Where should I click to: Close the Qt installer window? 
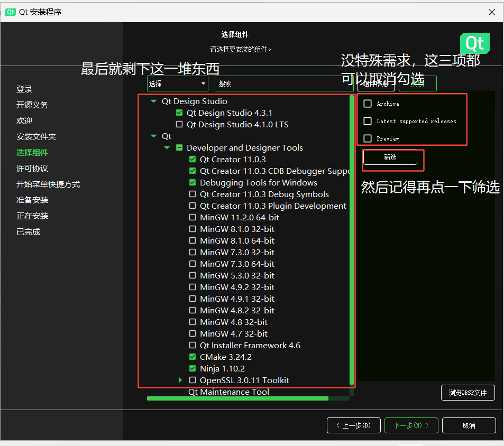(x=491, y=12)
